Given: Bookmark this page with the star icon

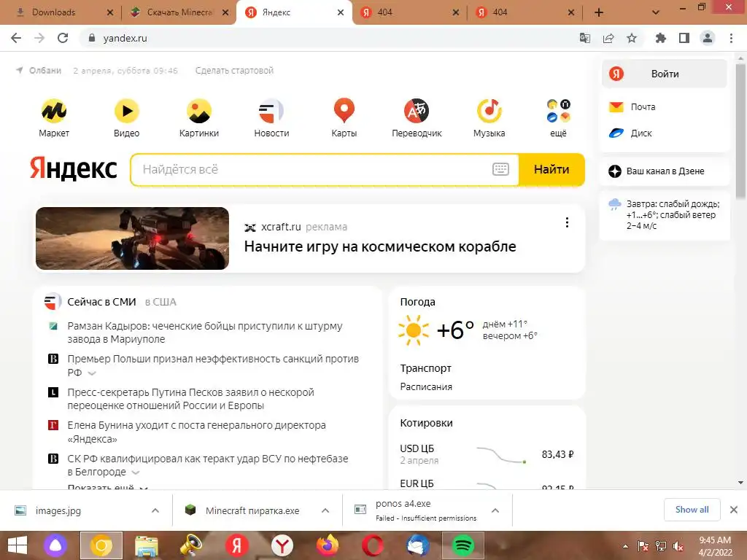Looking at the screenshot, I should 632,38.
